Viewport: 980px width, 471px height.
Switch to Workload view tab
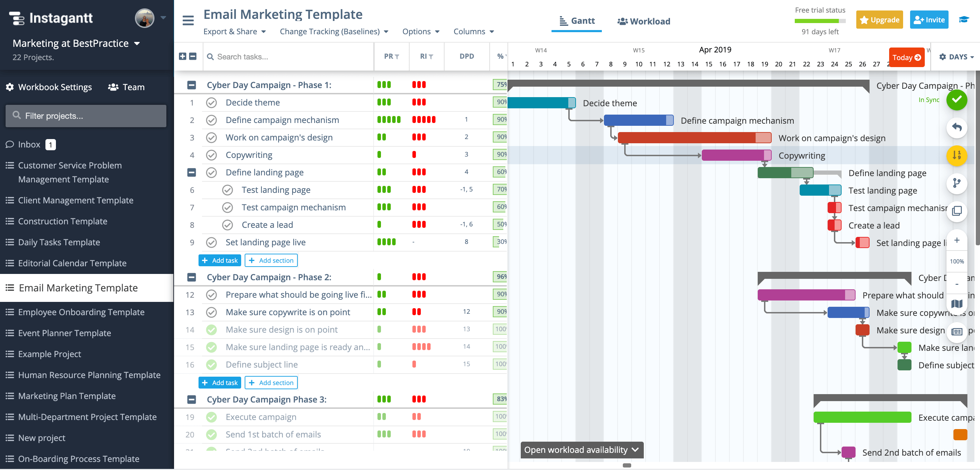coord(643,21)
